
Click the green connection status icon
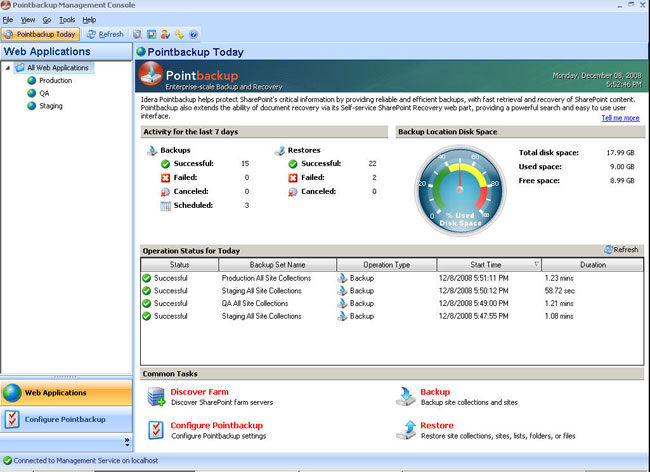(7, 460)
